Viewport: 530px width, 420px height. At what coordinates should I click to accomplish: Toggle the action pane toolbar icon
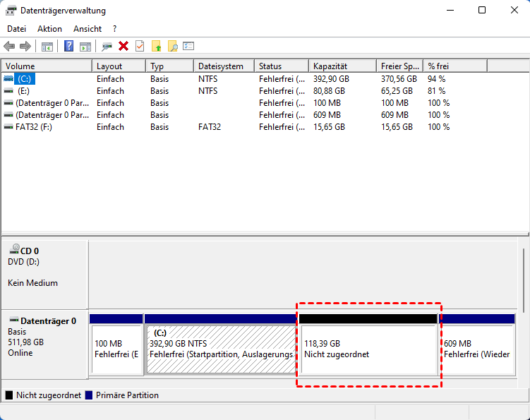click(x=85, y=47)
